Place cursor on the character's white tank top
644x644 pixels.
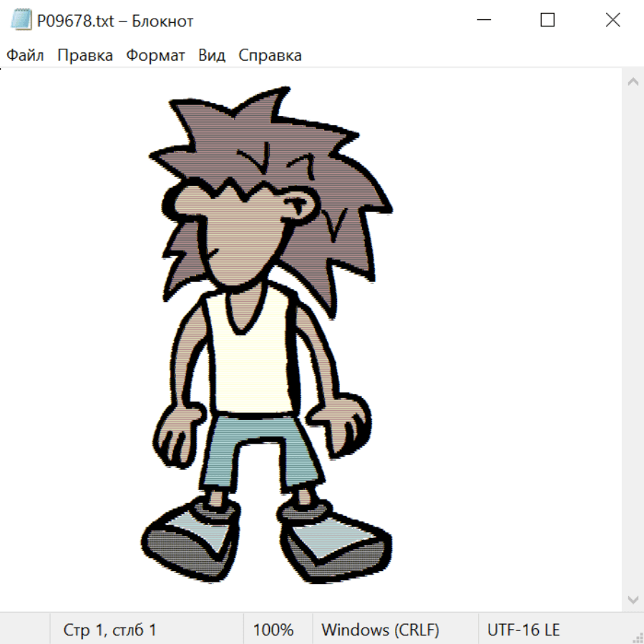point(250,365)
